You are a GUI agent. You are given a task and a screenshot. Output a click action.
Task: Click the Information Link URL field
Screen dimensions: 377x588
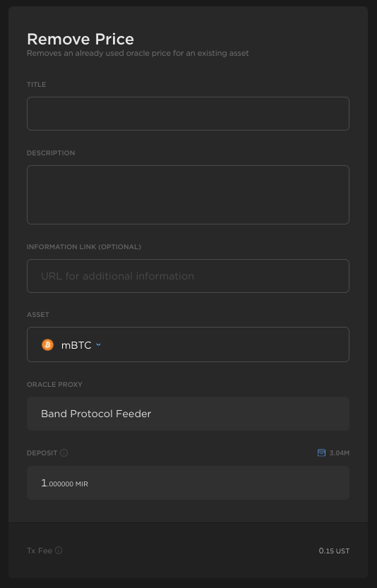pos(188,276)
